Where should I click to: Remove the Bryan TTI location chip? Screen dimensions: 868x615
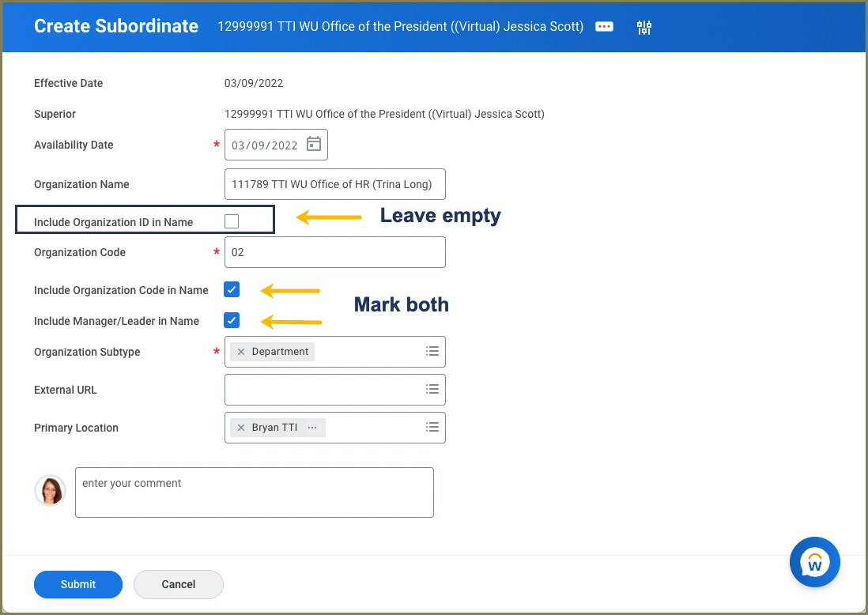[x=241, y=428]
